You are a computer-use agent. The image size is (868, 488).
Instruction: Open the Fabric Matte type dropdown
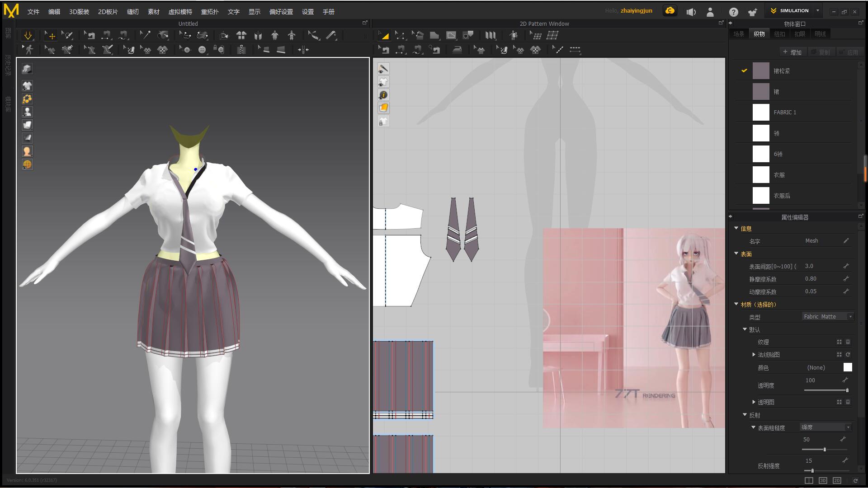[828, 317]
